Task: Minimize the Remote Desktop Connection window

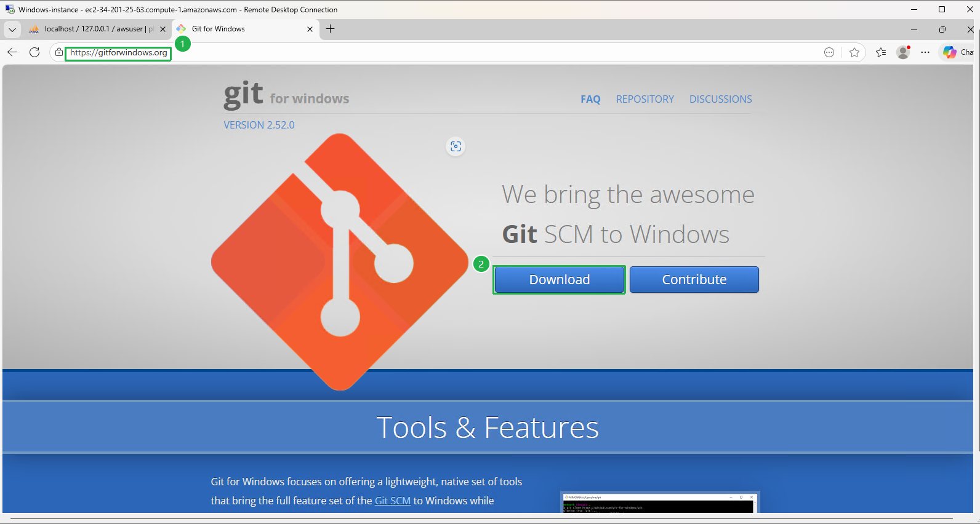Action: tap(914, 9)
